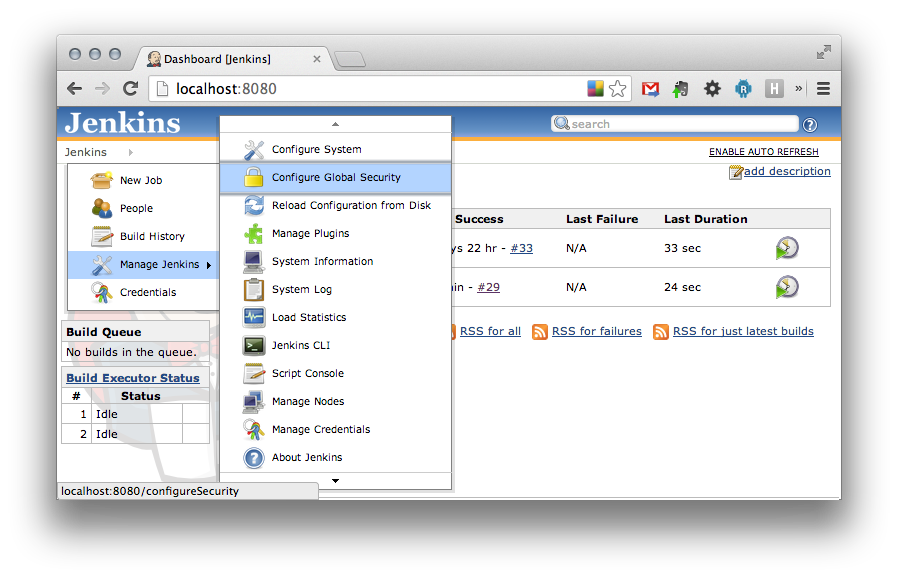Click the add description link

click(787, 171)
